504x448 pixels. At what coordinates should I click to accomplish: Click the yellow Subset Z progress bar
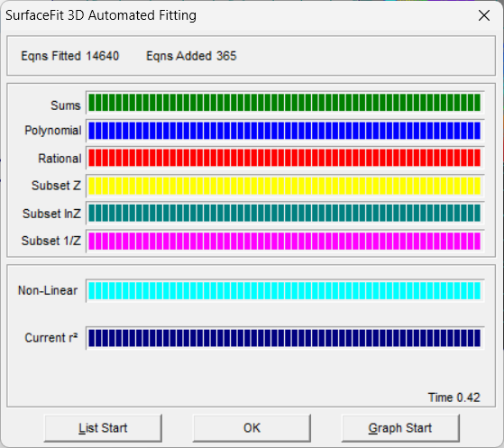[x=285, y=186]
